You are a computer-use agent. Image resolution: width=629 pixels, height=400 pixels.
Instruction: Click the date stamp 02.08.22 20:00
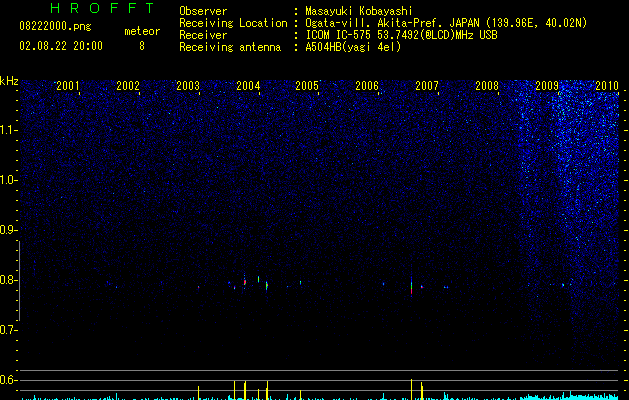point(61,46)
